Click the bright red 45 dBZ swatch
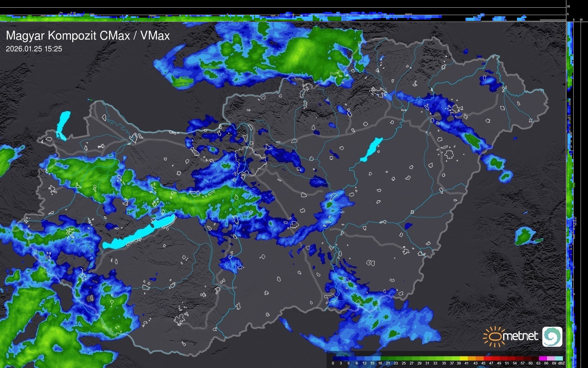This screenshot has height=368, width=588. pyautogui.click(x=487, y=358)
